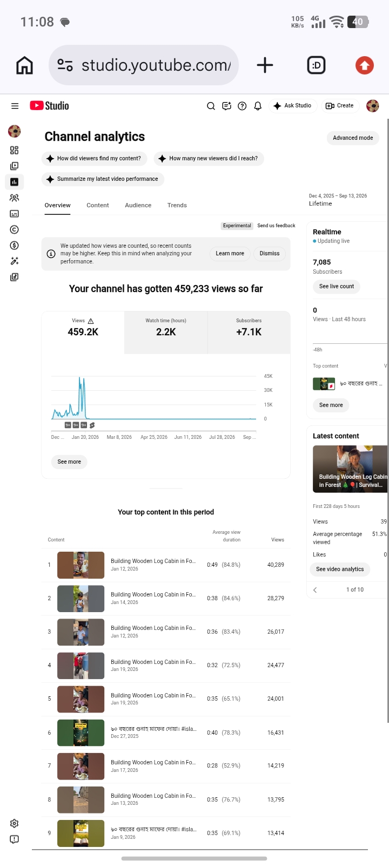
Task: Open the search magnifier in Studio header
Action: click(211, 106)
